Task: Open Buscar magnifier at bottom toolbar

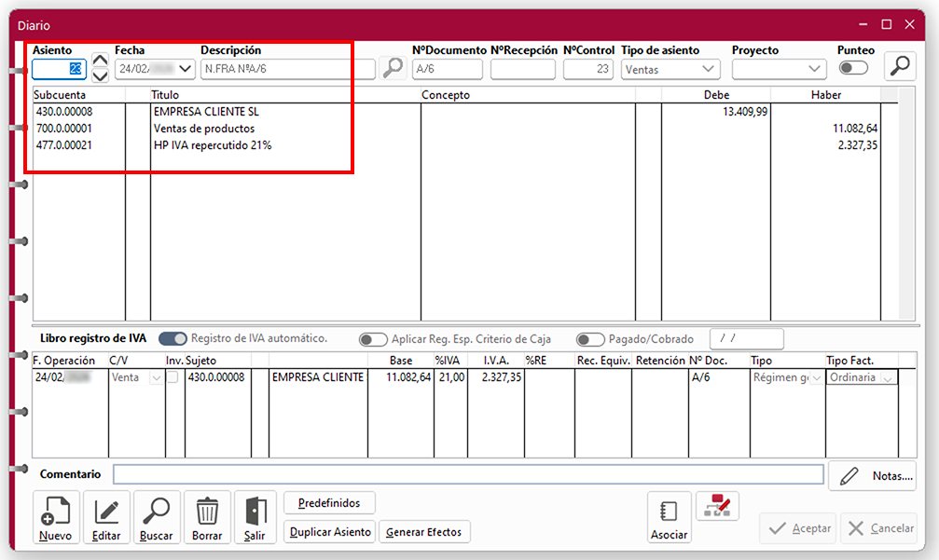Action: (x=157, y=511)
